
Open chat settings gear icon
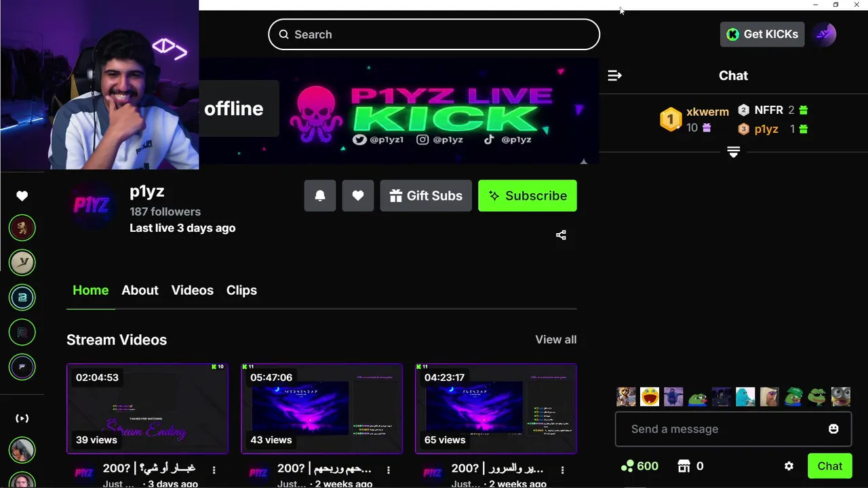tap(789, 466)
